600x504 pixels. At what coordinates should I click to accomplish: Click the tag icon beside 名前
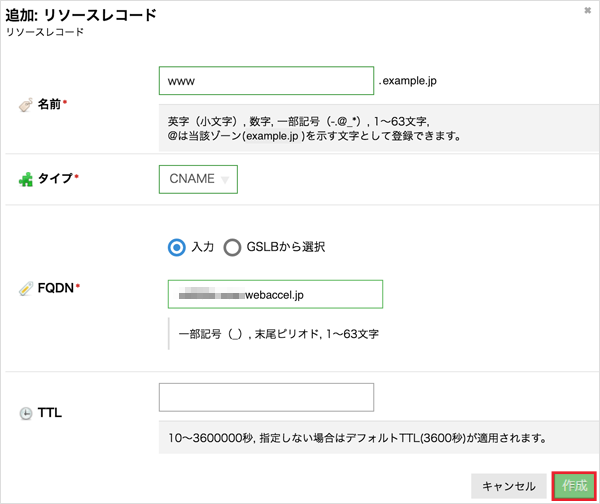pyautogui.click(x=25, y=104)
